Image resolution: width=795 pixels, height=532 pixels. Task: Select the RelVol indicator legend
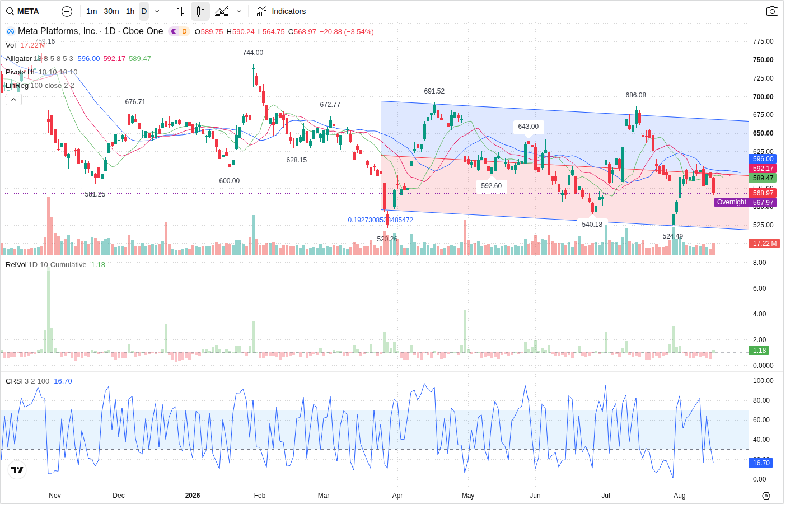(16, 265)
